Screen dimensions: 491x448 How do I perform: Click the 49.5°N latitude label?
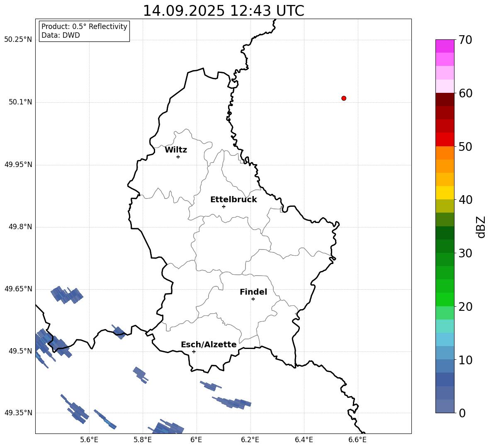tap(20, 351)
